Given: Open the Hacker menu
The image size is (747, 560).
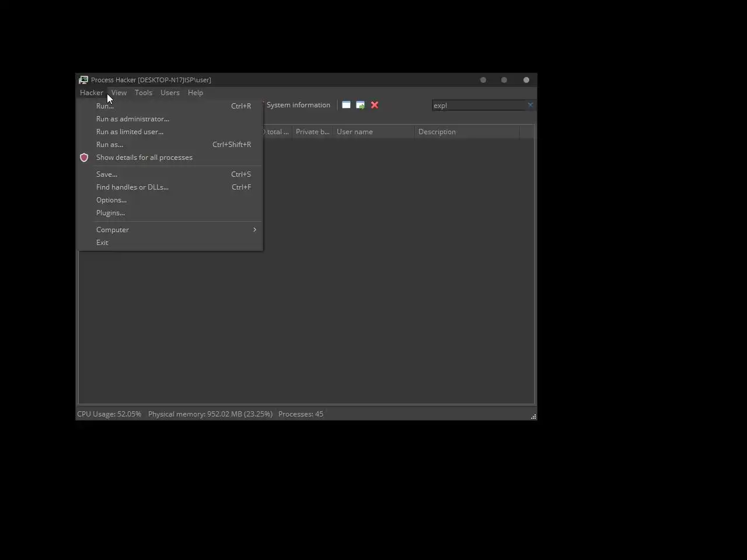Looking at the screenshot, I should [x=92, y=93].
